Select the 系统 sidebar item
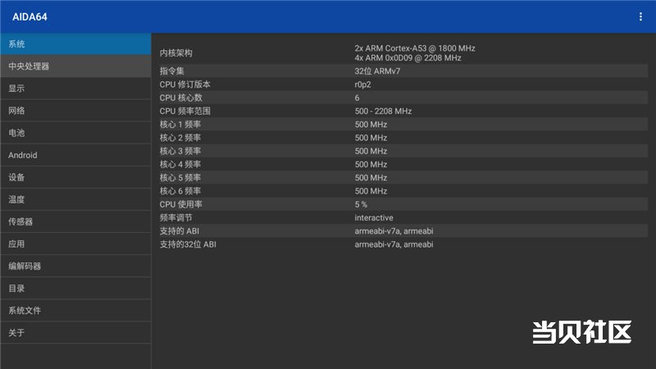The height and width of the screenshot is (369, 656). click(x=76, y=44)
